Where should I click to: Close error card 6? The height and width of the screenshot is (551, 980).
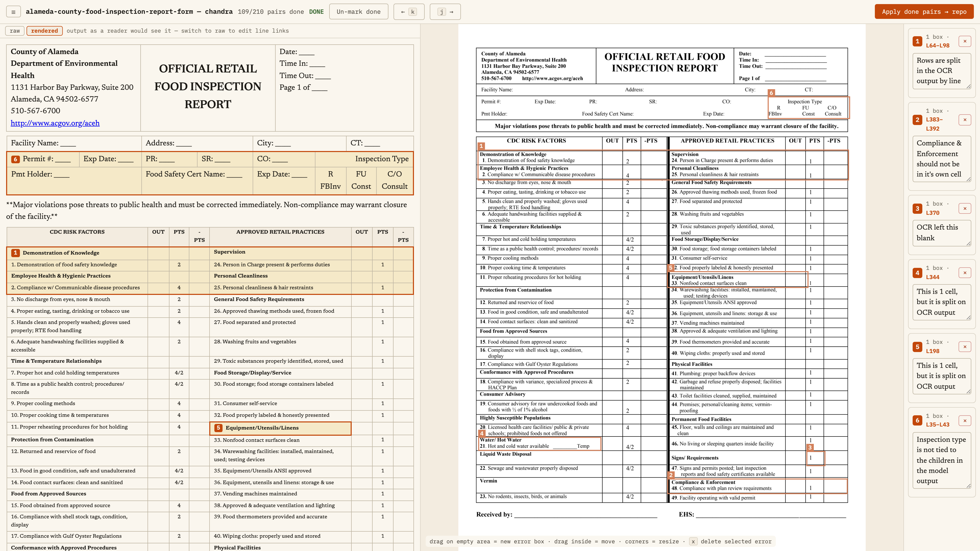[965, 421]
